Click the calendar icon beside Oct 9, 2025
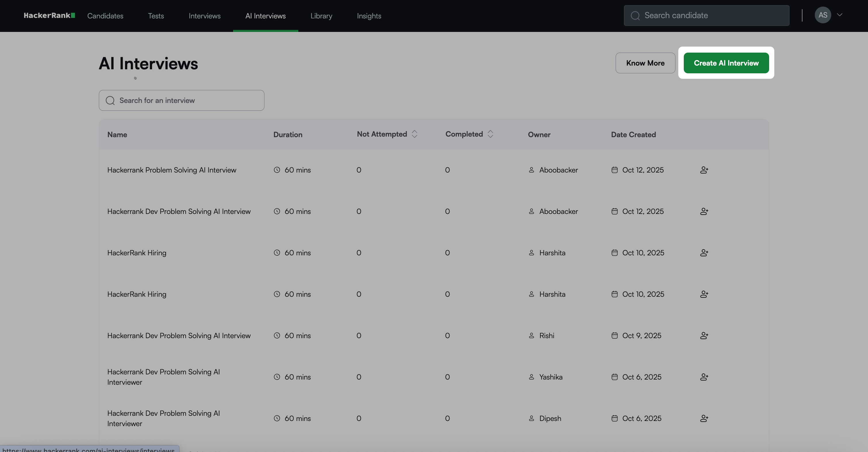The height and width of the screenshot is (452, 868). pyautogui.click(x=614, y=336)
